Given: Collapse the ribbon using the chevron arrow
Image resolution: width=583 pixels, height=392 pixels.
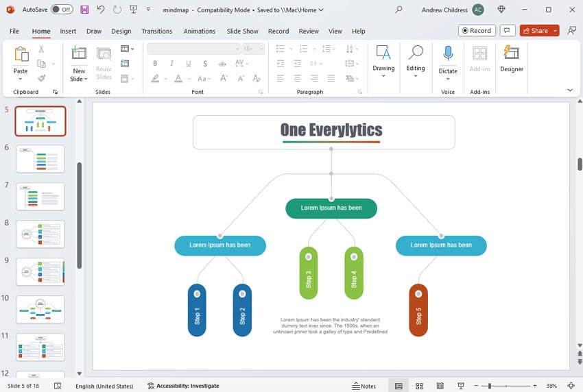Looking at the screenshot, I should [x=569, y=90].
